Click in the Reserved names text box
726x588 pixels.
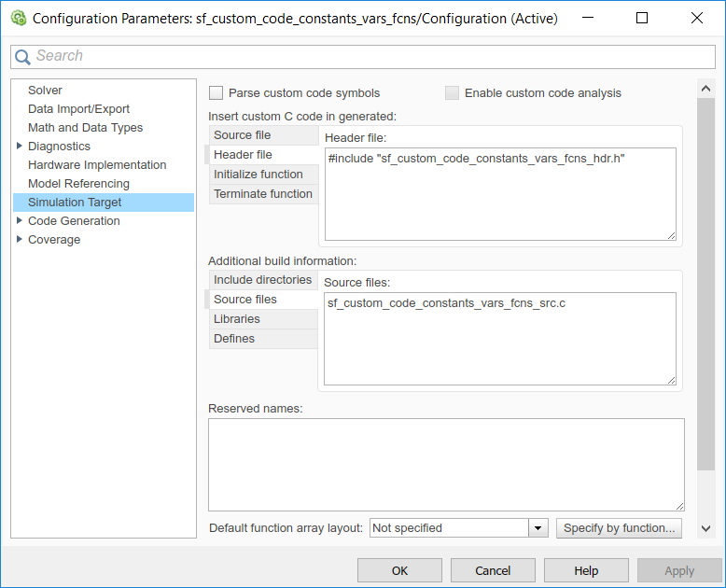tap(446, 465)
